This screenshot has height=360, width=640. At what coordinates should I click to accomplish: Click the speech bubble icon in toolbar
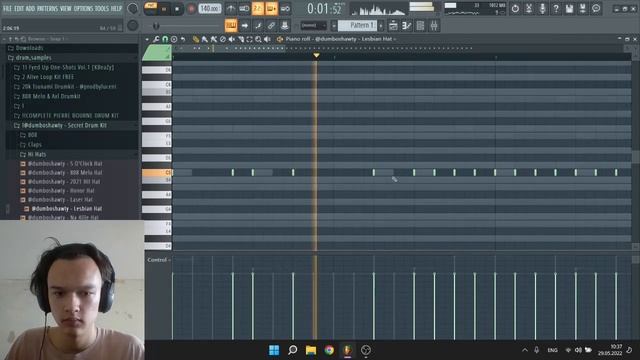point(596,8)
